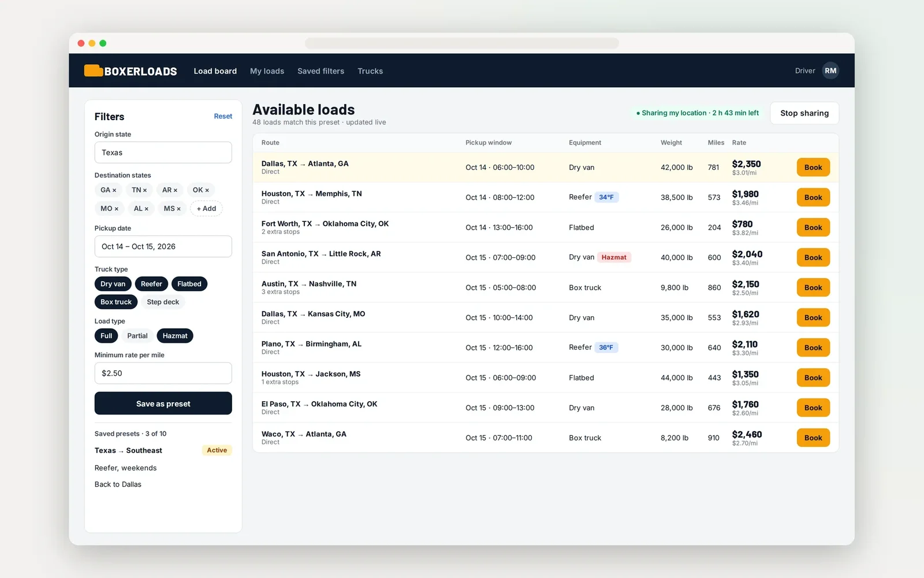Click Save as preset button
The height and width of the screenshot is (578, 924).
163,403
